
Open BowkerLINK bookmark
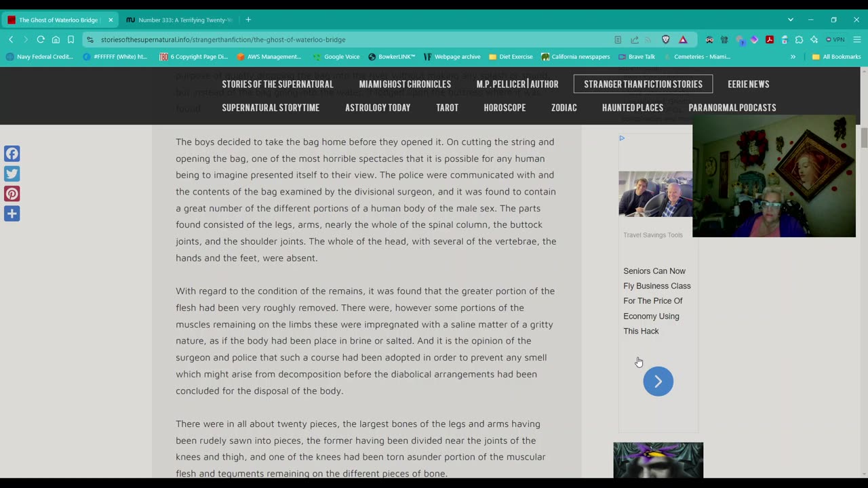tap(391, 57)
